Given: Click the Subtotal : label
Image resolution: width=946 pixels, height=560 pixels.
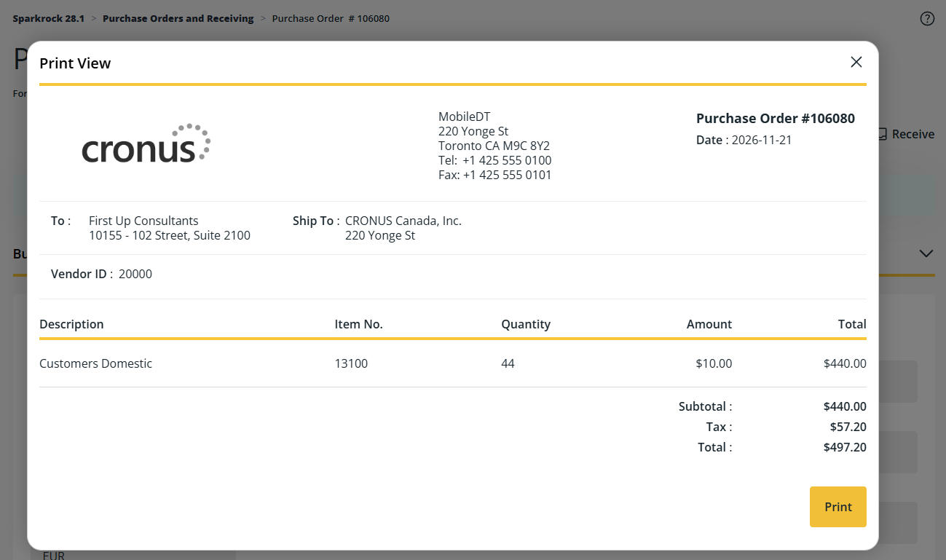Looking at the screenshot, I should click(706, 406).
